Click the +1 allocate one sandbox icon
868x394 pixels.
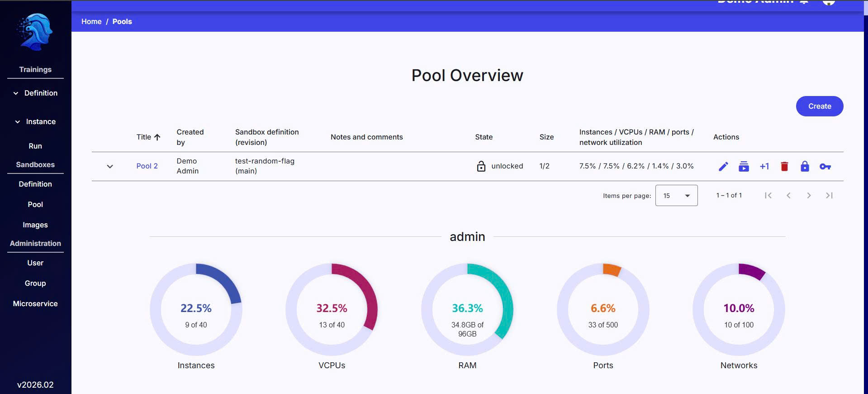[x=764, y=166]
